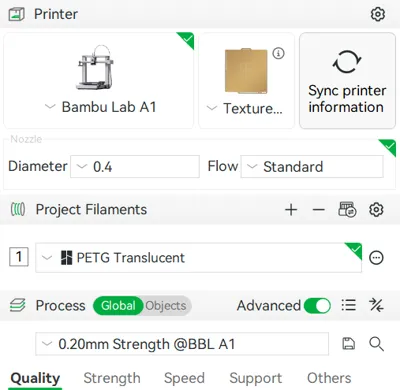Select Global process scope
This screenshot has height=390, width=400.
(x=118, y=306)
